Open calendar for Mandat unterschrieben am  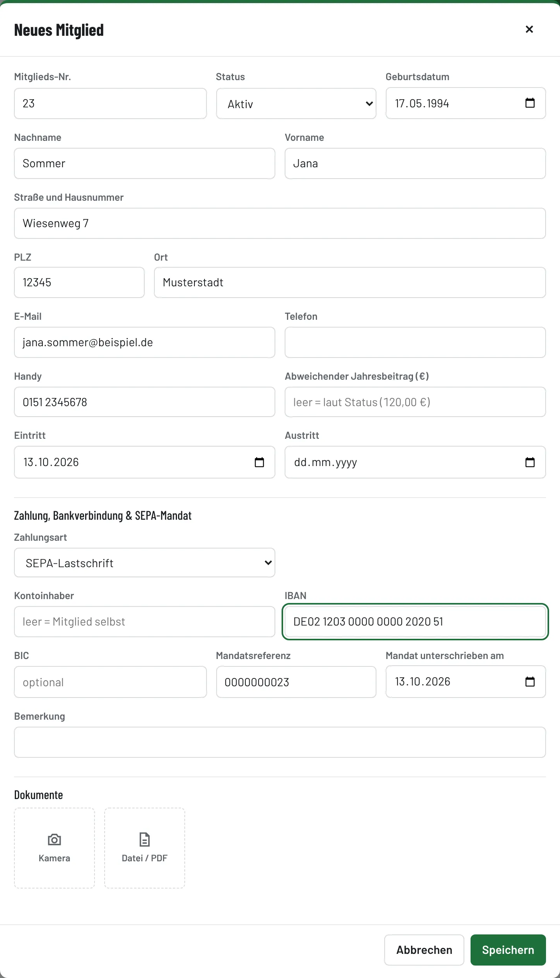coord(530,682)
